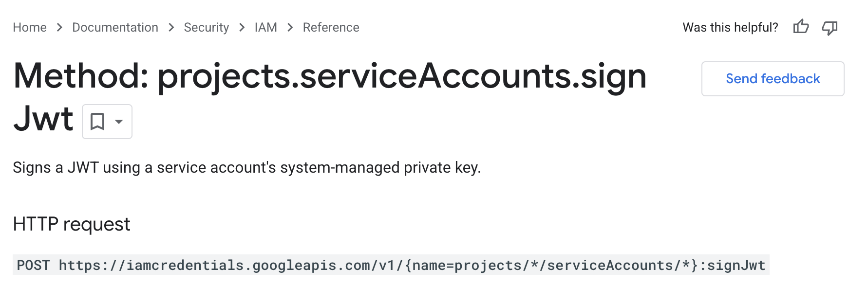
Task: Click chevron between Security and IAM
Action: (242, 27)
